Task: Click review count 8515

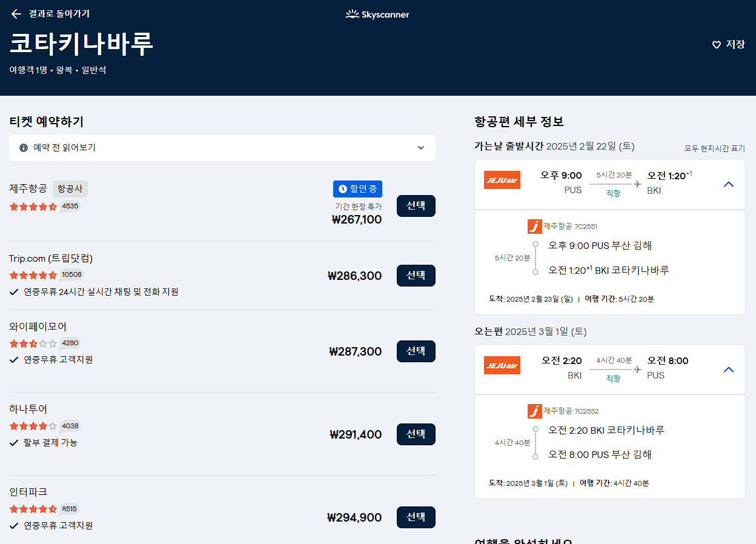Action: click(x=70, y=509)
